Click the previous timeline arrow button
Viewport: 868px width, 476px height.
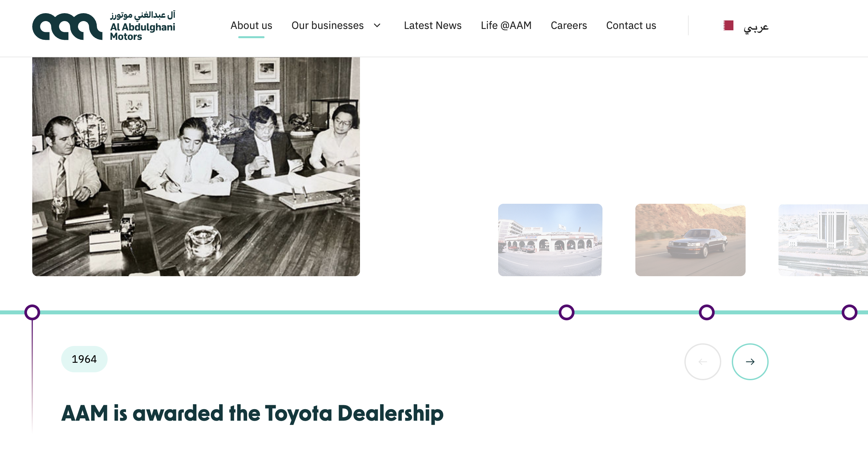[702, 361]
